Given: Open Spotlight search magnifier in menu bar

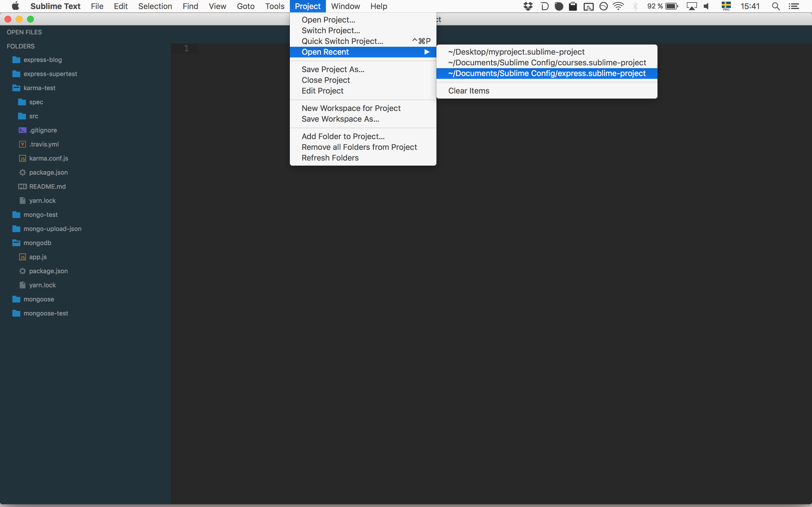Looking at the screenshot, I should 775,6.
